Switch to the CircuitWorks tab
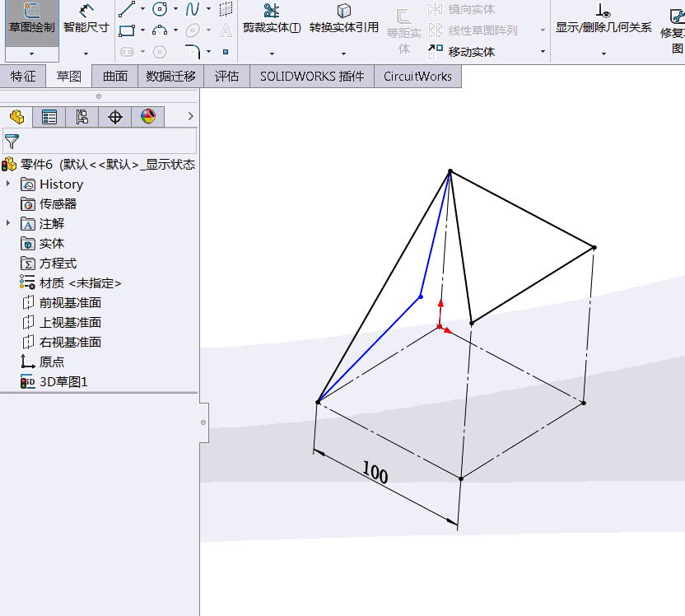The image size is (685, 616). [417, 77]
